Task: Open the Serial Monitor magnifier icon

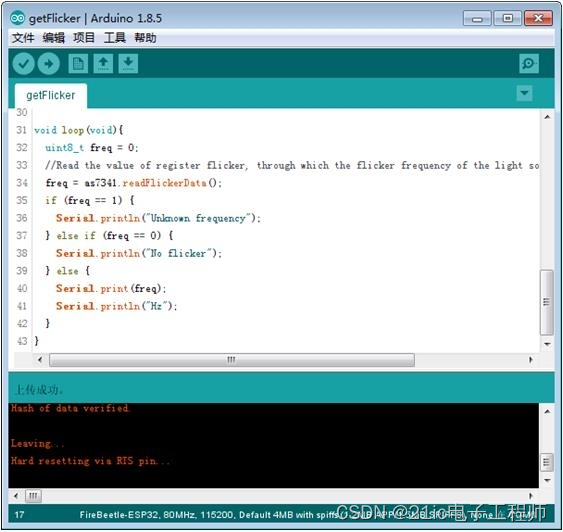Action: [x=529, y=64]
